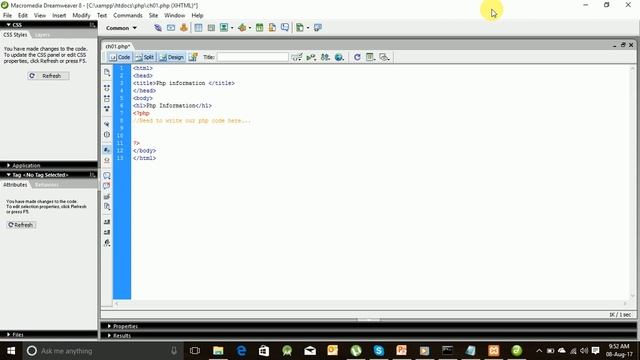
Task: Expand the Properties panel
Action: click(x=109, y=326)
